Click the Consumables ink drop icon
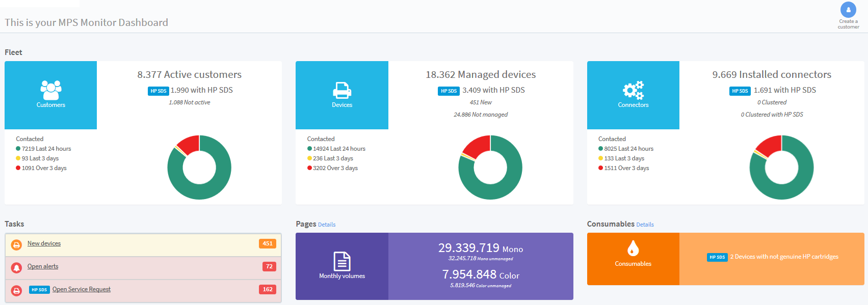Viewport: 868px width, 305px height. click(x=633, y=248)
